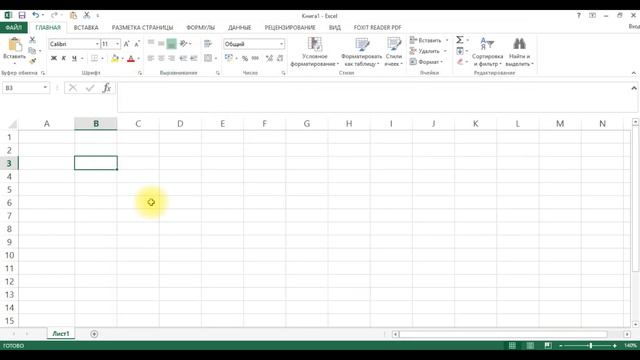The image size is (640, 360).
Task: Toggle bottom vertical align (highlighted)
Action: tap(171, 43)
